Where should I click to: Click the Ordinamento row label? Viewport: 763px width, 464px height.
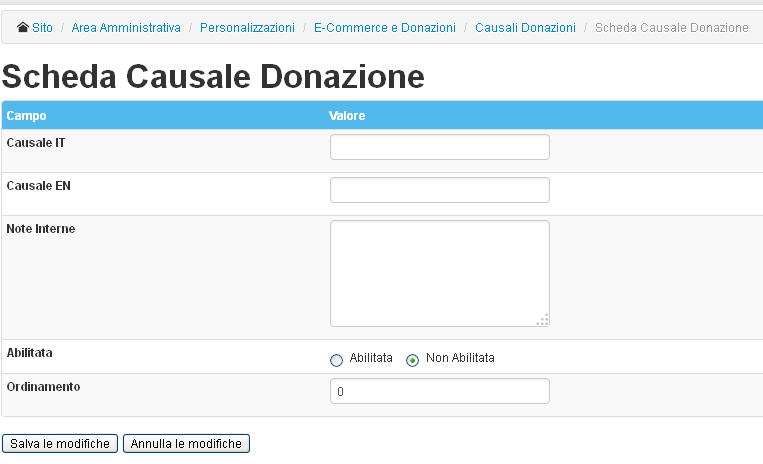click(43, 387)
